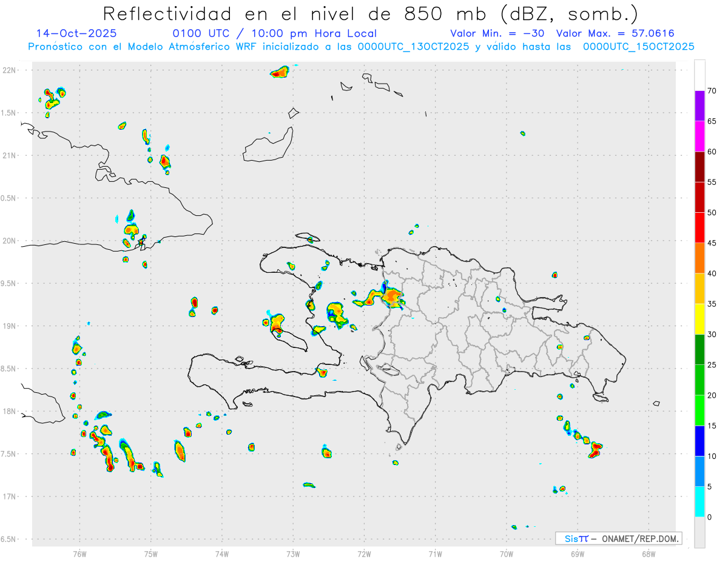Image resolution: width=728 pixels, height=562 pixels.
Task: Click the "75W" longitude axis label
Action: pos(151,554)
